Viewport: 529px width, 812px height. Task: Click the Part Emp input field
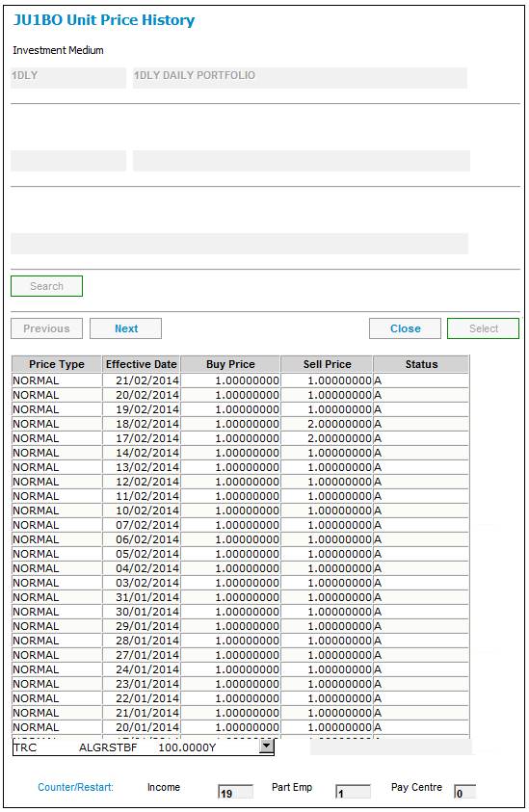[x=354, y=793]
